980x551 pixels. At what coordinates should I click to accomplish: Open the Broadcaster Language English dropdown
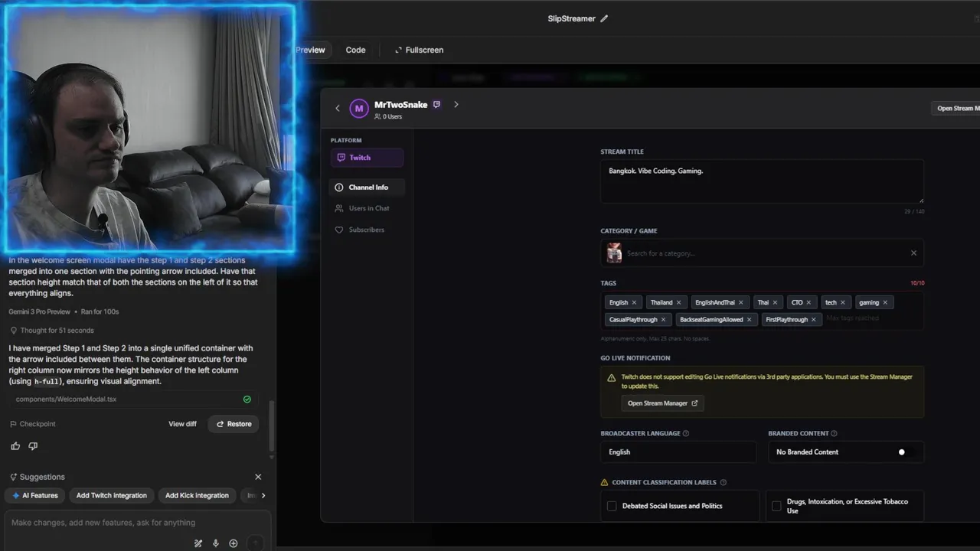click(678, 452)
